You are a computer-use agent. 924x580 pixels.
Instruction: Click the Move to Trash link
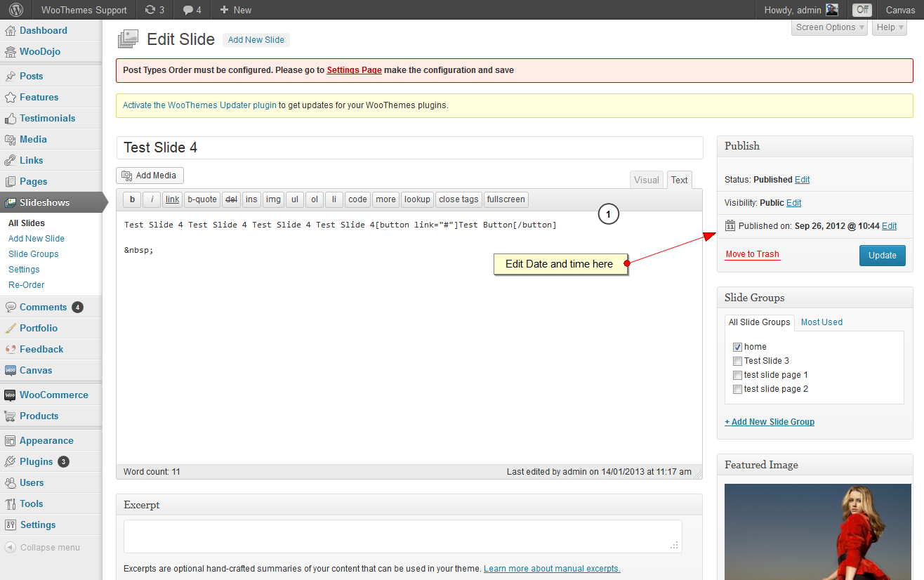752,254
